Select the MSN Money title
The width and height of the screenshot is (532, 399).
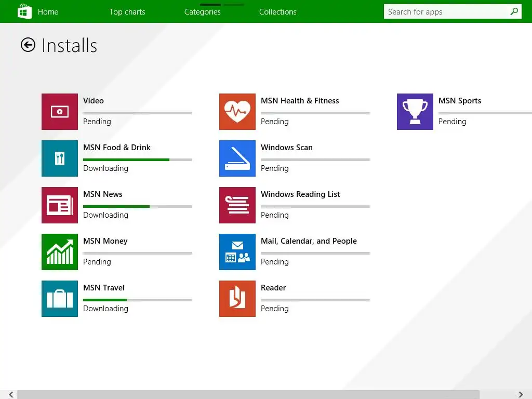[x=105, y=241]
